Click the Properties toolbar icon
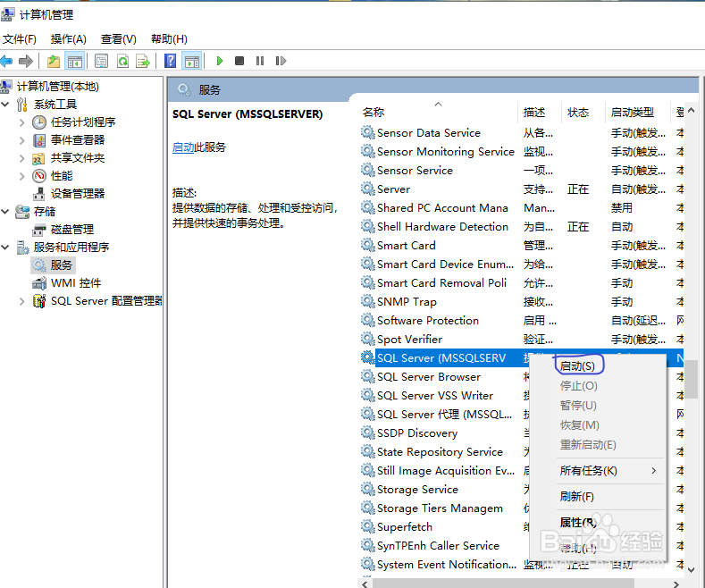 (101, 61)
